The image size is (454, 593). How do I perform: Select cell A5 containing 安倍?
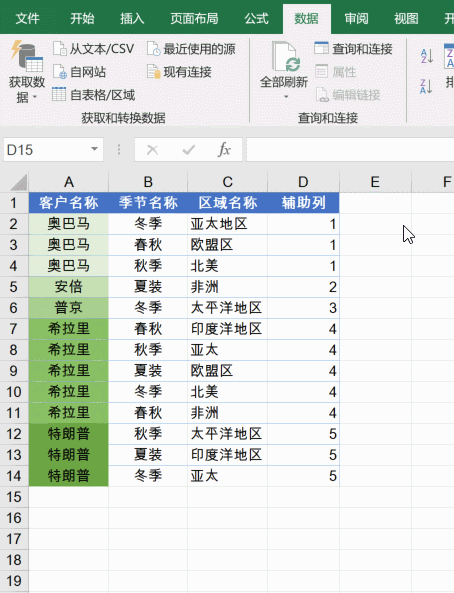tap(69, 287)
